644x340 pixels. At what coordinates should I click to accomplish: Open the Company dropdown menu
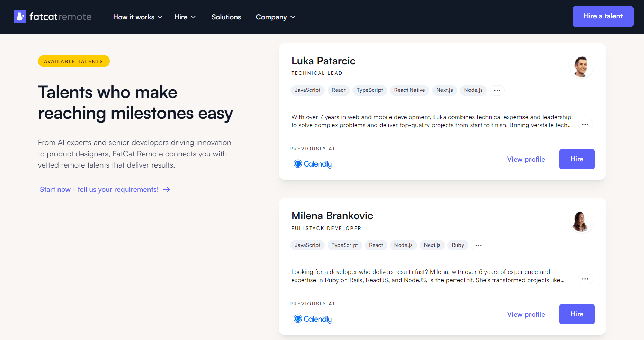(x=275, y=17)
